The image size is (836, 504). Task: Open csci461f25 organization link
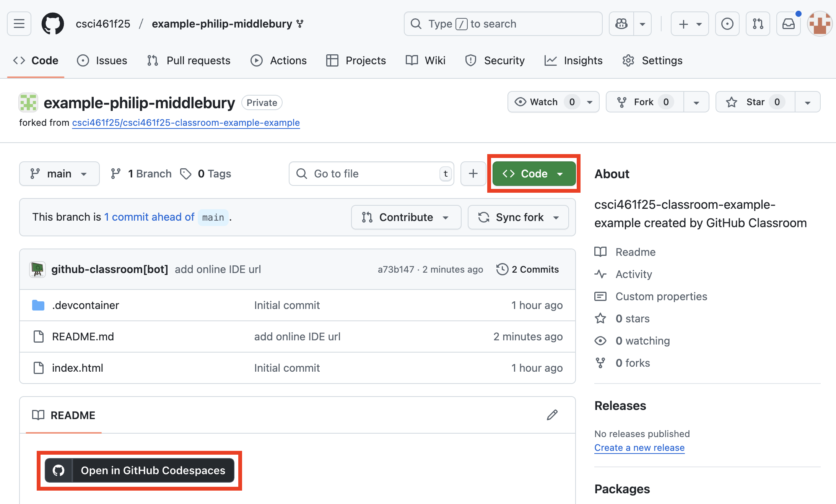(103, 24)
